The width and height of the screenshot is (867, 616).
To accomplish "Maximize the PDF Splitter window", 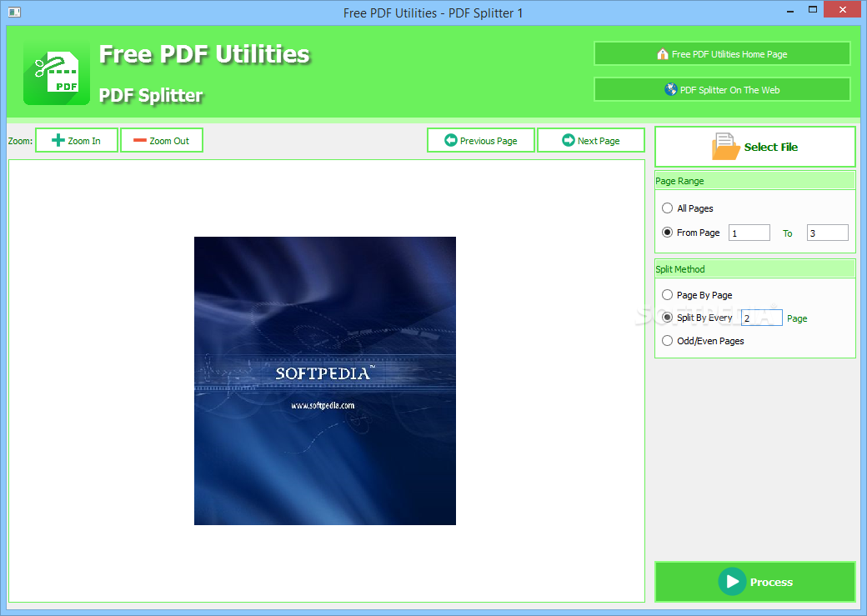I will (x=813, y=9).
